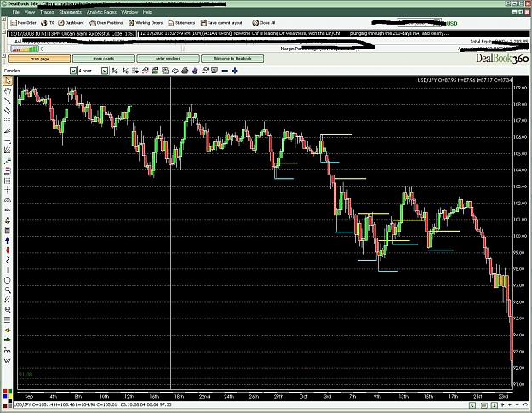Open the Analytic Pages menu
Viewport: 532px width, 413px height.
tap(101, 12)
